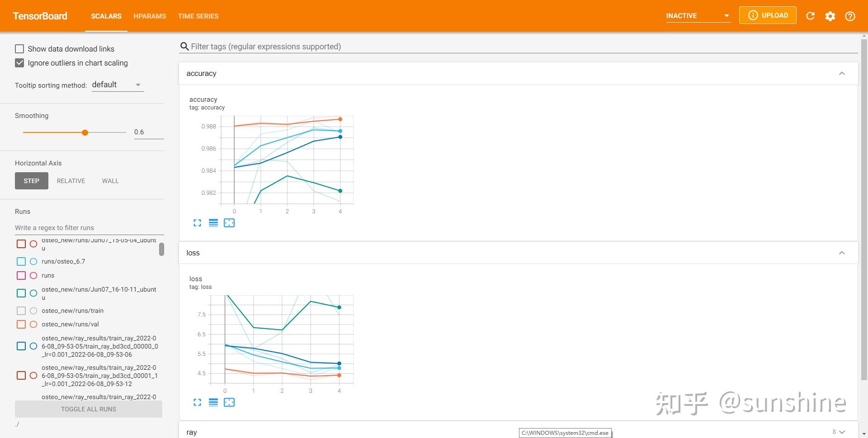
Task: Open the INACTIVE dashboards dropdown
Action: pyautogui.click(x=698, y=16)
